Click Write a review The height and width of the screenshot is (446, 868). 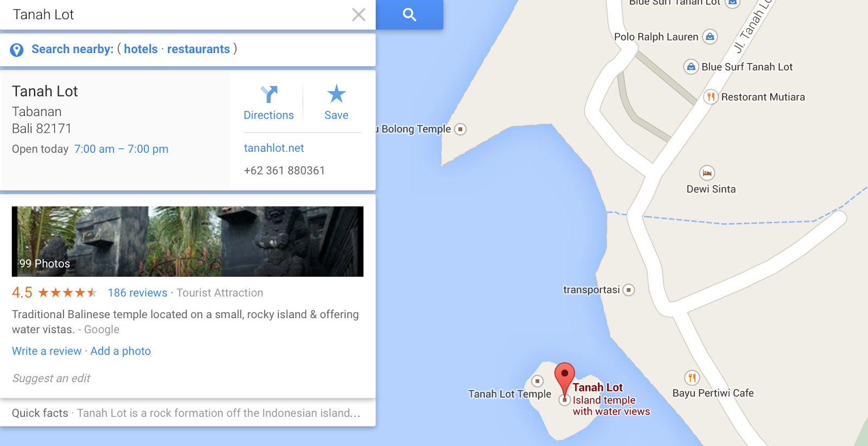(47, 351)
